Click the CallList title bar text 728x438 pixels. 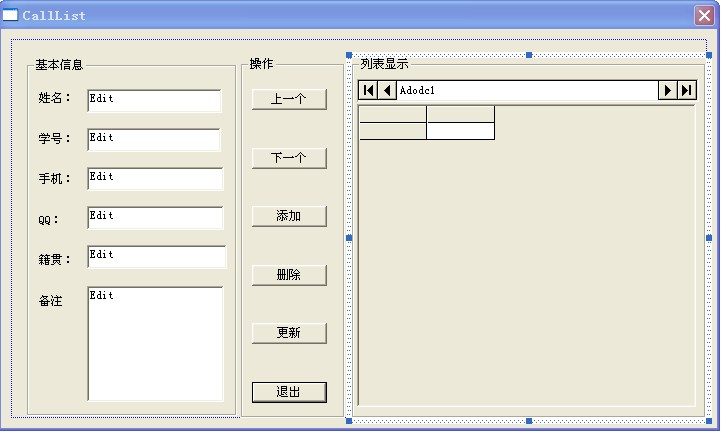54,15
